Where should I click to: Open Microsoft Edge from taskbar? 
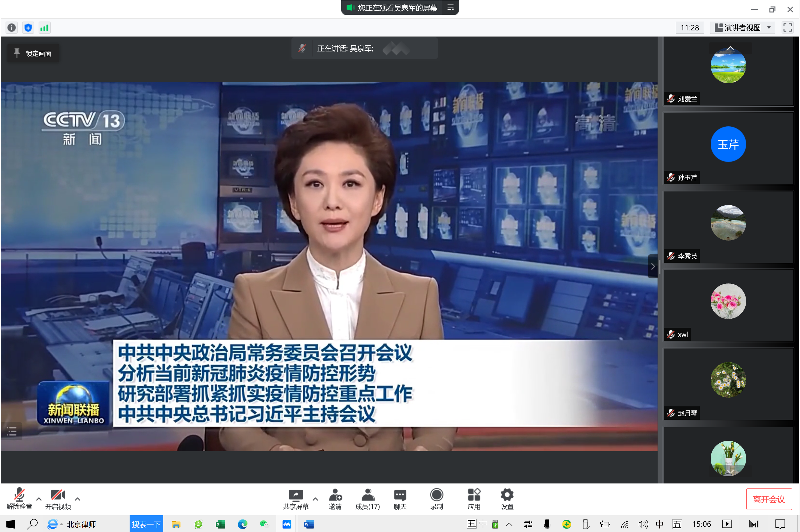[x=242, y=524]
